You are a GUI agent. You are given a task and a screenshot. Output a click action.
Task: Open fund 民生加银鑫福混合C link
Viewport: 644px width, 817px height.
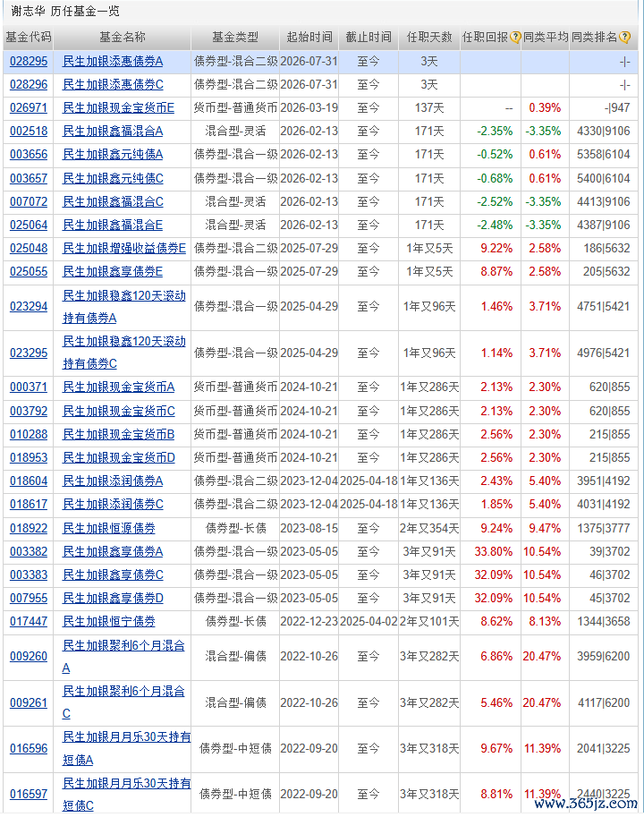[113, 201]
